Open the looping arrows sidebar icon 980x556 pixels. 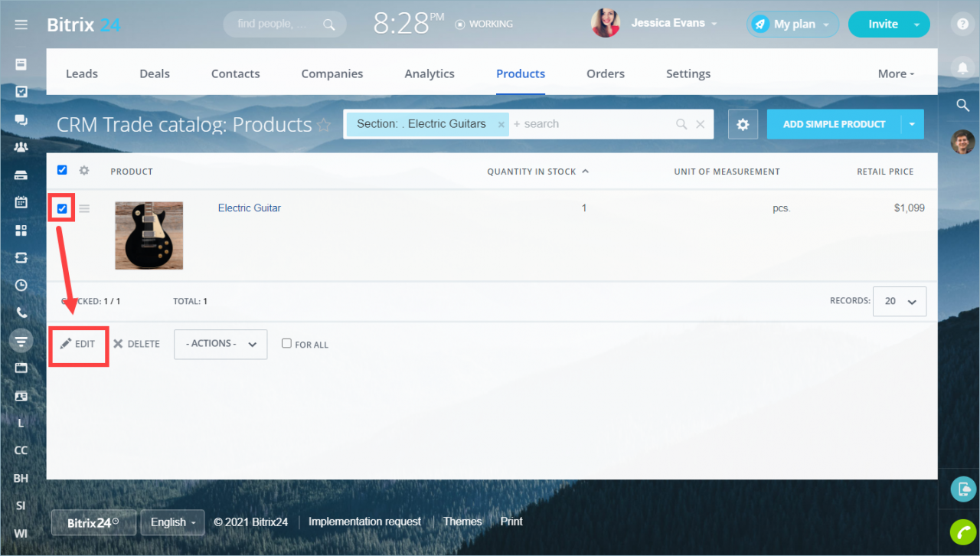(21, 257)
